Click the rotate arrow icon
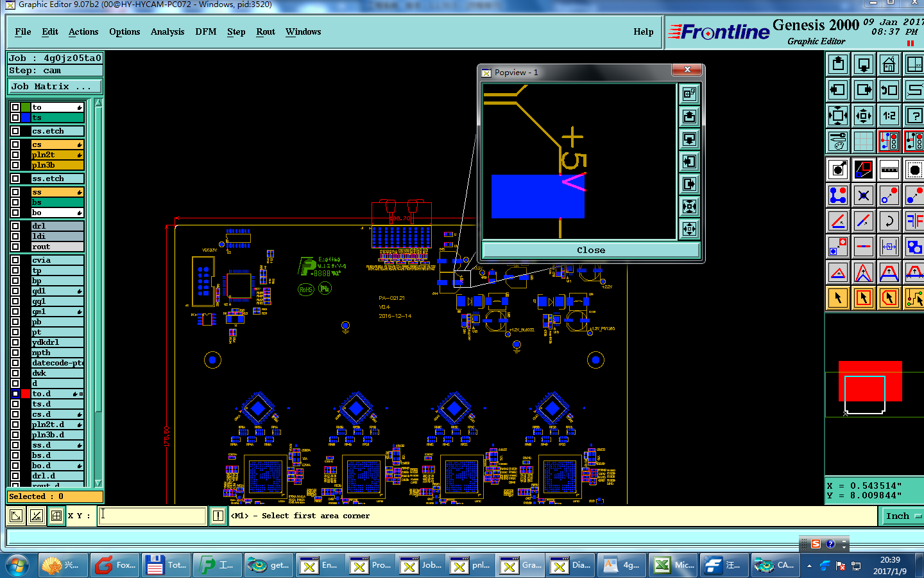924x578 pixels. (x=889, y=221)
